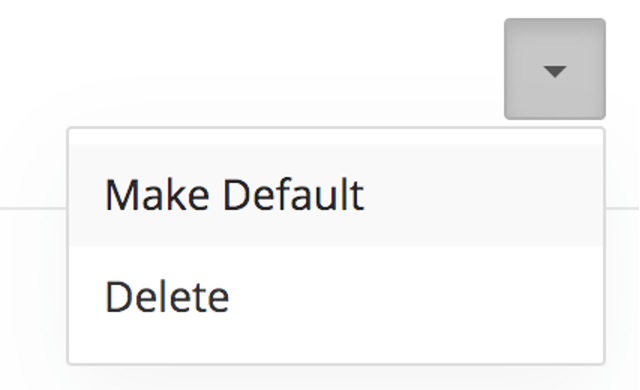
Task: Click the gray dropdown arrow button
Action: (555, 69)
